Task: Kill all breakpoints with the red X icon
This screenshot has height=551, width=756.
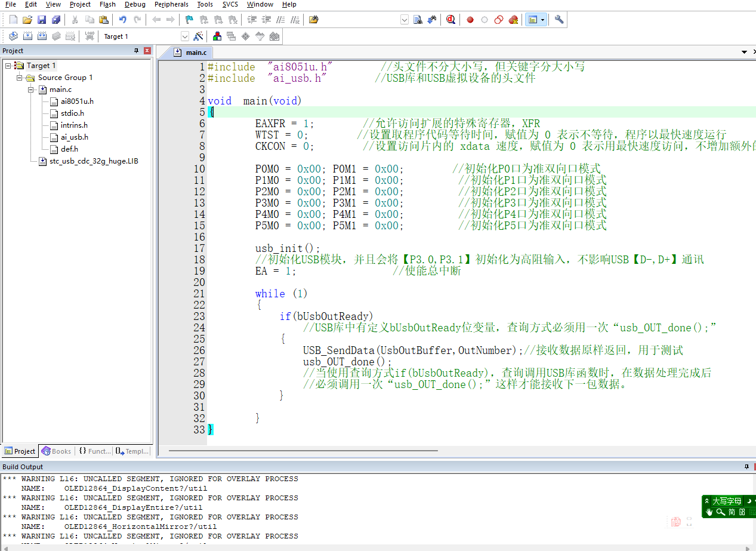Action: (513, 20)
